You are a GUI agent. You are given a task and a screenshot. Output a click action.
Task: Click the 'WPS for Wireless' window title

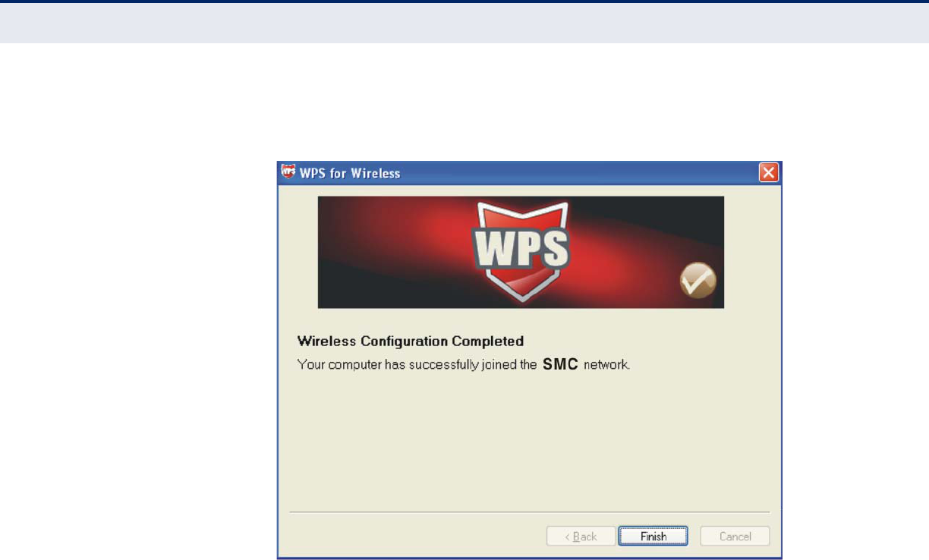350,173
